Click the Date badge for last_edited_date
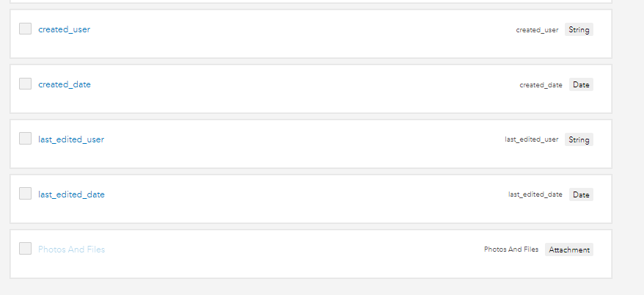Screen dimensions: 644x295 [x=581, y=194]
